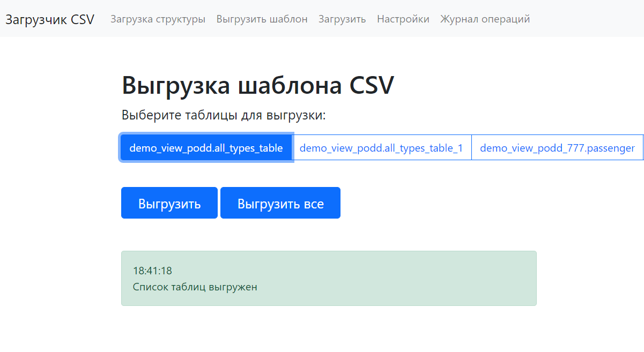Click the Загрузчик CSV home link
644x352 pixels.
pyautogui.click(x=49, y=19)
